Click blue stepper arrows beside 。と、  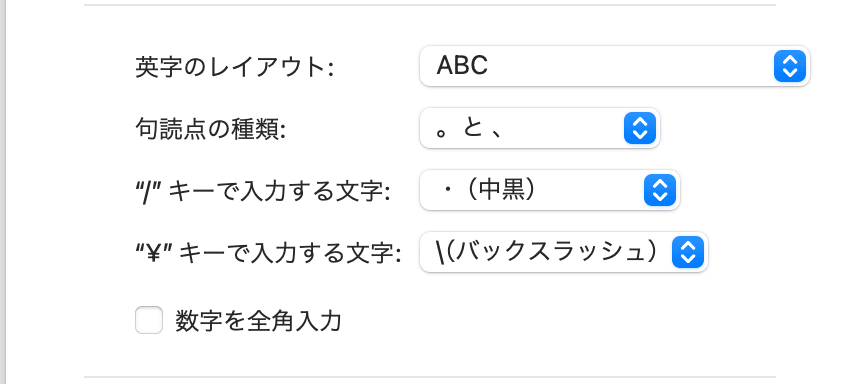(x=639, y=128)
